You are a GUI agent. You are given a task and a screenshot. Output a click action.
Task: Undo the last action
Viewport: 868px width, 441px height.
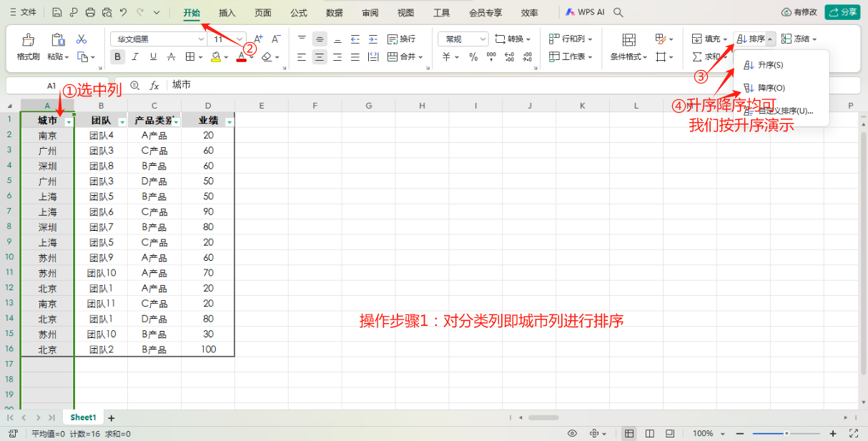[x=123, y=12]
